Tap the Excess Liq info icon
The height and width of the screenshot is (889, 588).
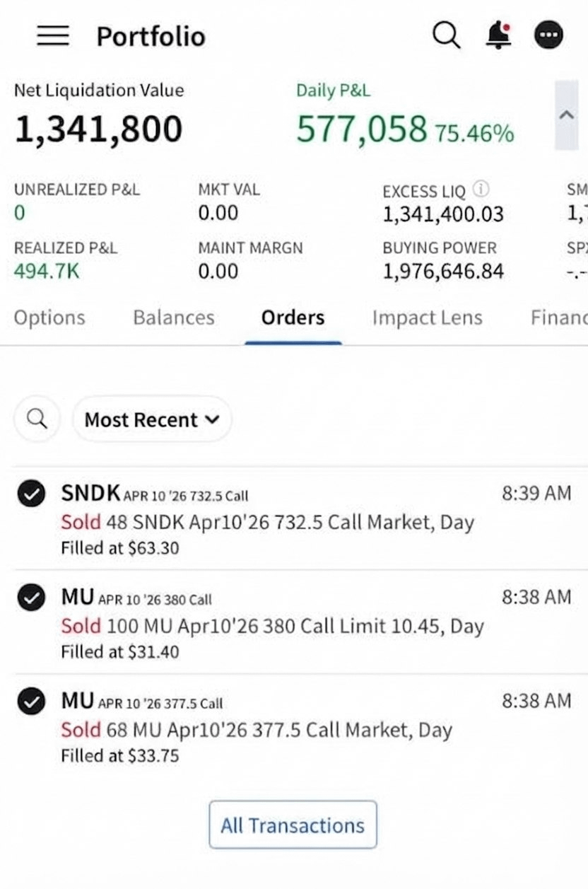coord(481,190)
